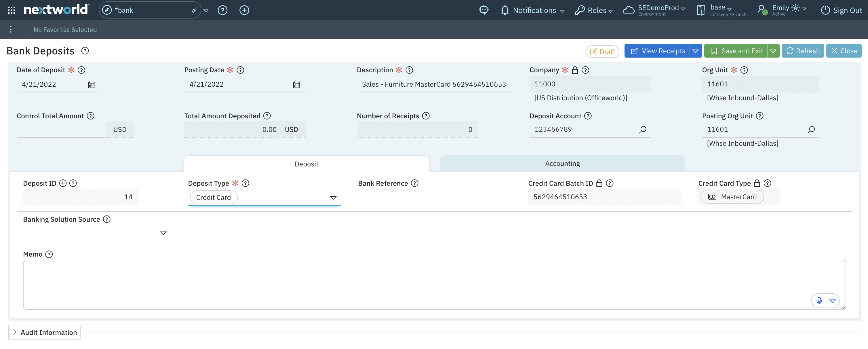The image size is (868, 349).
Task: Open Posting Date calendar picker
Action: 296,85
